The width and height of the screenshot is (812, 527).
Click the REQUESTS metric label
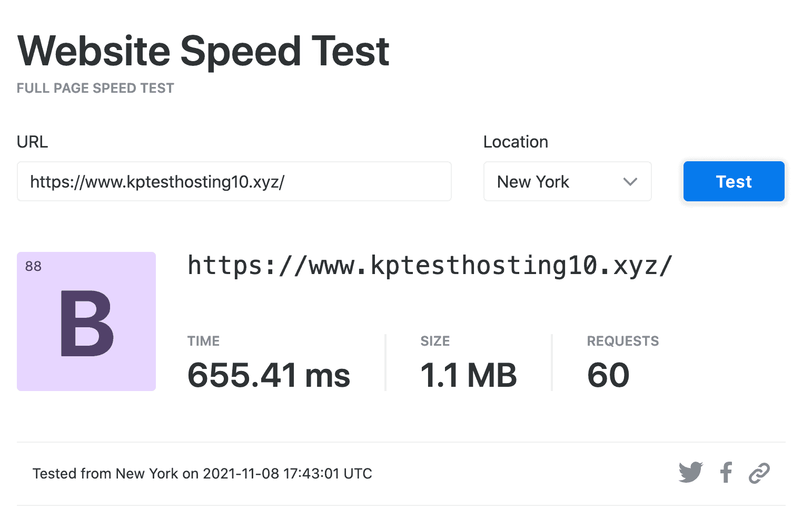(x=622, y=341)
